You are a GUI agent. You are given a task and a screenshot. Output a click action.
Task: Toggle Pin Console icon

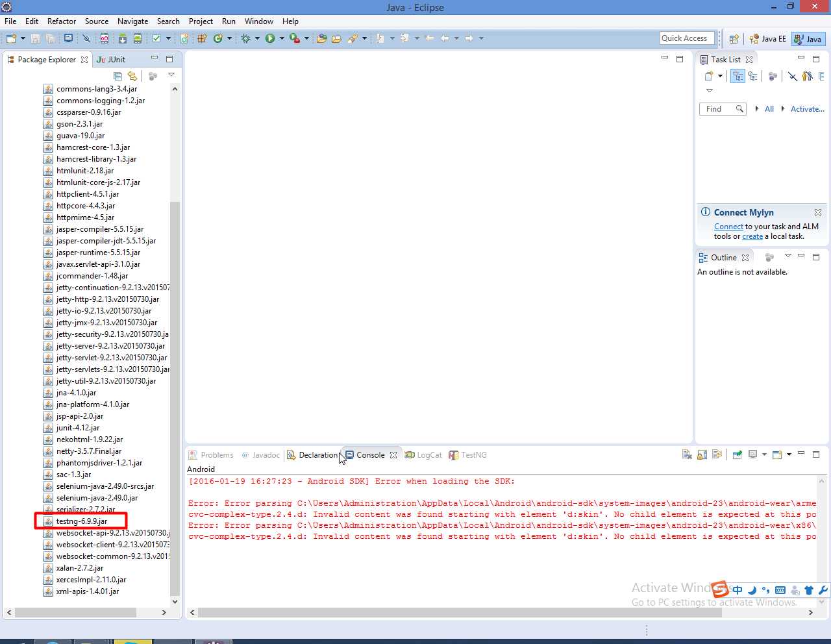click(x=738, y=454)
